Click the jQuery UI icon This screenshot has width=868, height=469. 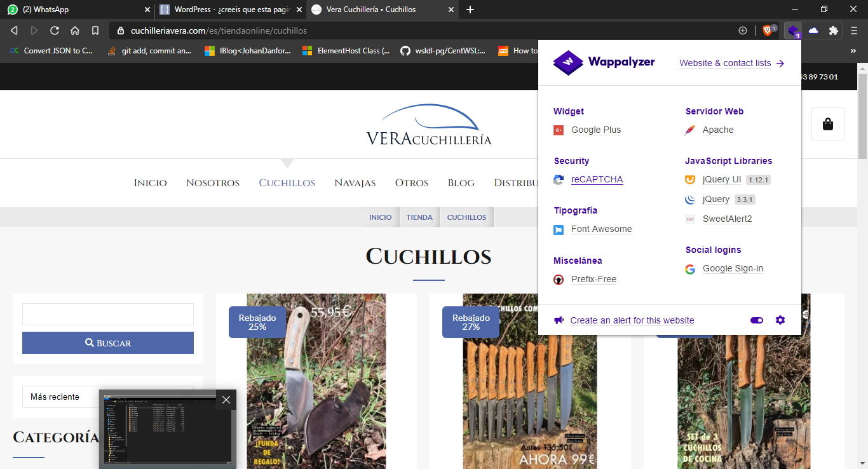tap(690, 180)
